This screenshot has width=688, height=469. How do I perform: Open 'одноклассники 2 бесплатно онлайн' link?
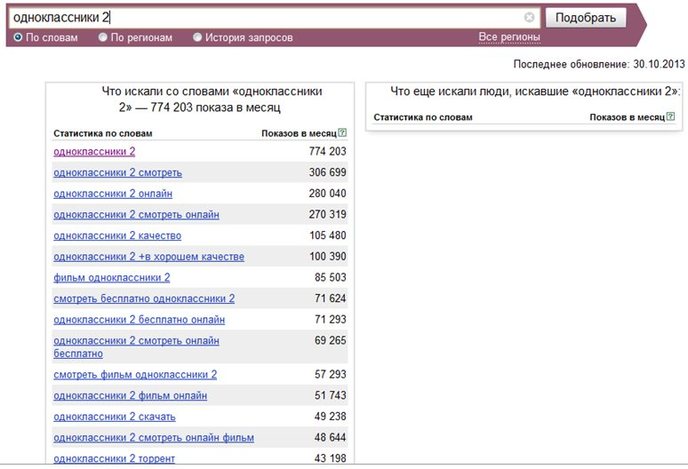click(139, 320)
